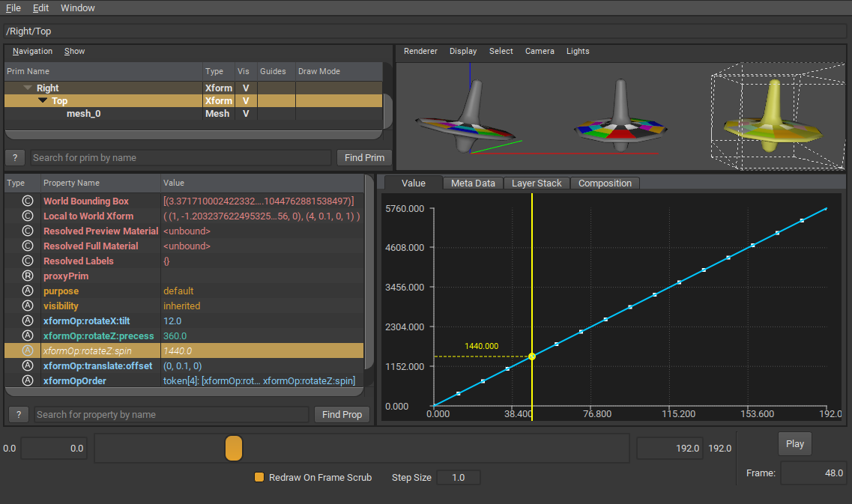Switch to the Layer Stack tab
852x504 pixels.
(537, 183)
